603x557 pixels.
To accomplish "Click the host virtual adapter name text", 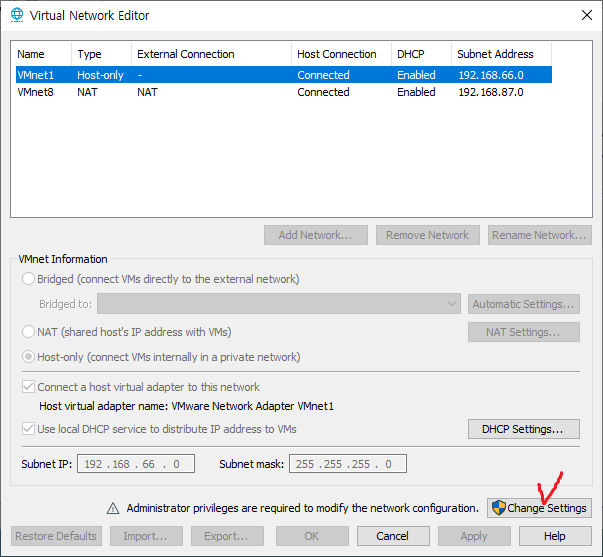I will pyautogui.click(x=187, y=406).
